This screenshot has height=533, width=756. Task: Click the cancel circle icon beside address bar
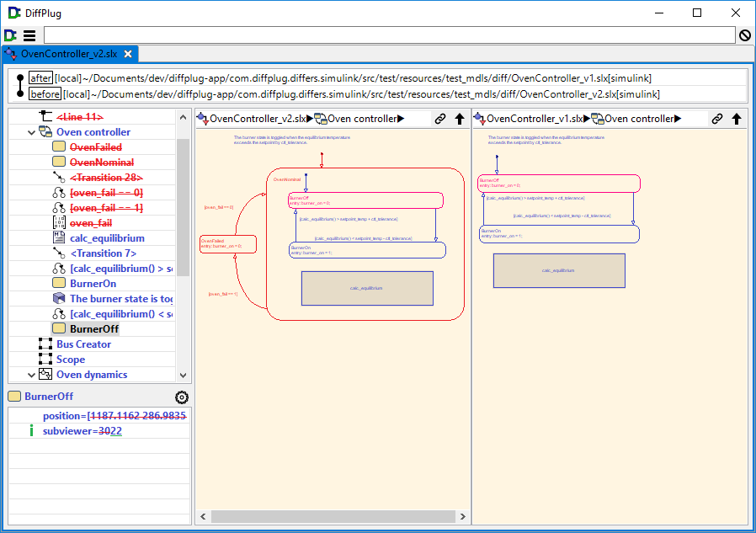click(x=745, y=35)
